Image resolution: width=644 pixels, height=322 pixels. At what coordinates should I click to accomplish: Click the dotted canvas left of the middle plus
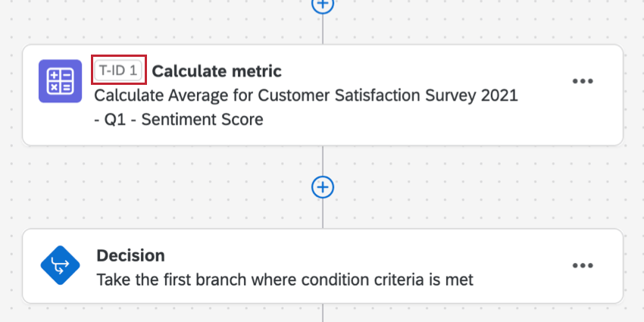[189, 186]
